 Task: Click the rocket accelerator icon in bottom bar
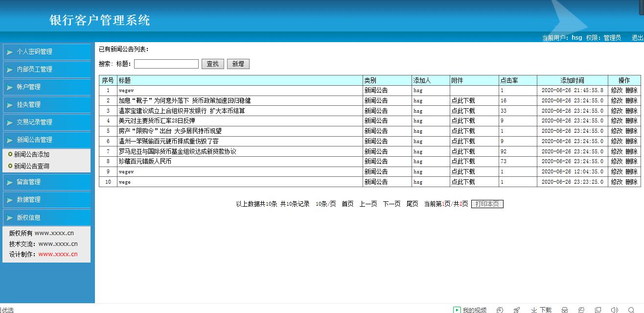517,310
